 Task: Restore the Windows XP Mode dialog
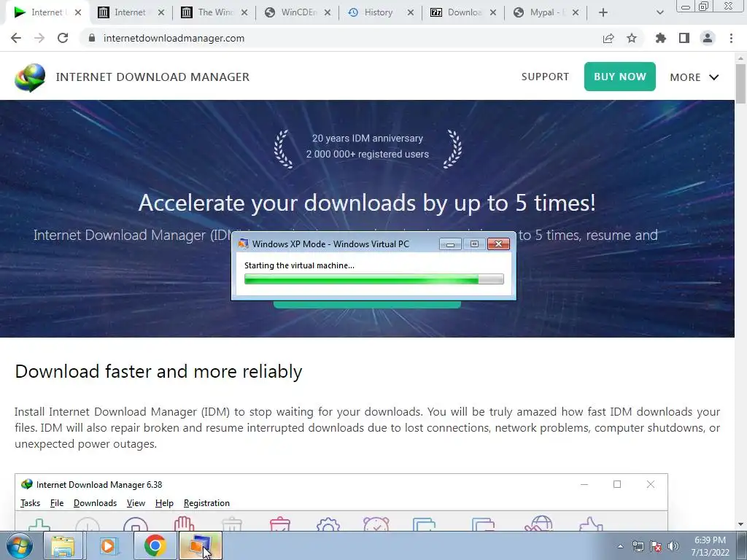[x=474, y=244]
